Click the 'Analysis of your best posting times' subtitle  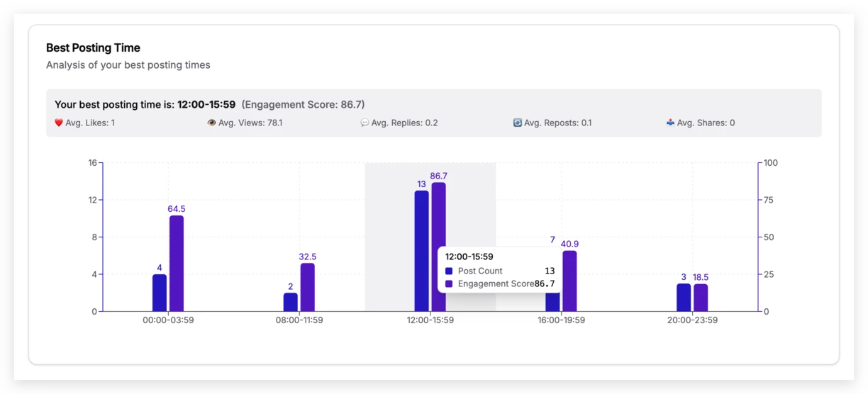128,64
